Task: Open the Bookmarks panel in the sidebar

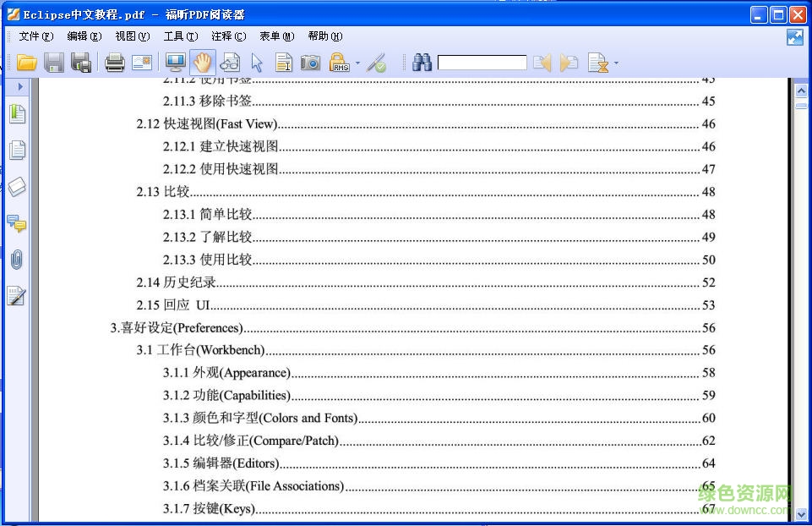Action: point(17,112)
